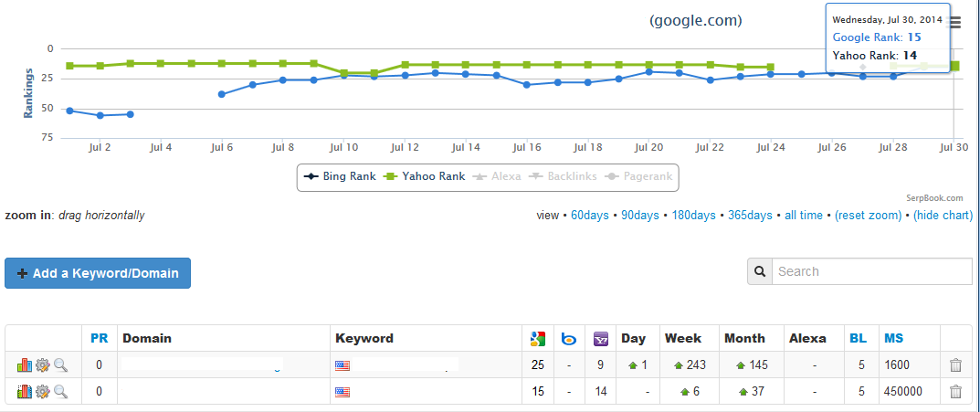Open settings gear in second keyword row
Screen dimensions: 980x412
tap(43, 392)
